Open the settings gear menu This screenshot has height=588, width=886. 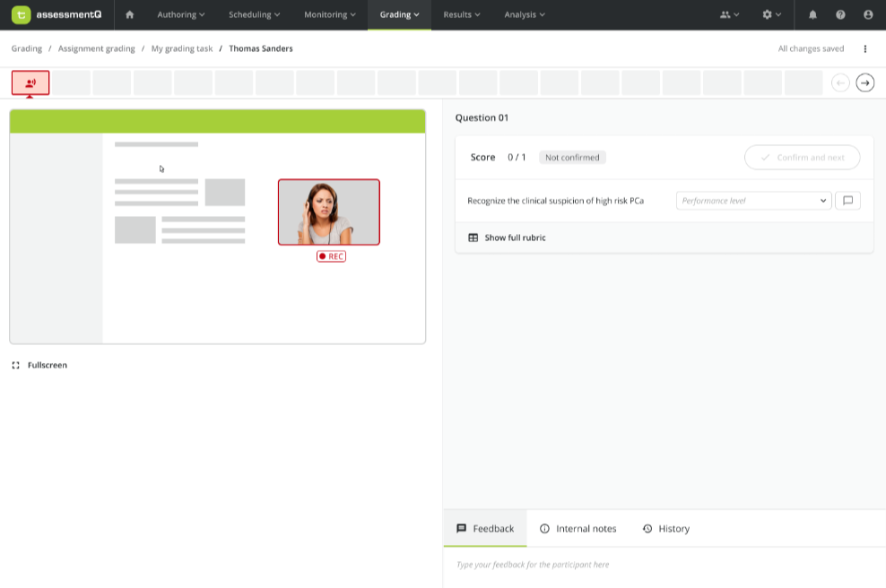[x=770, y=14]
